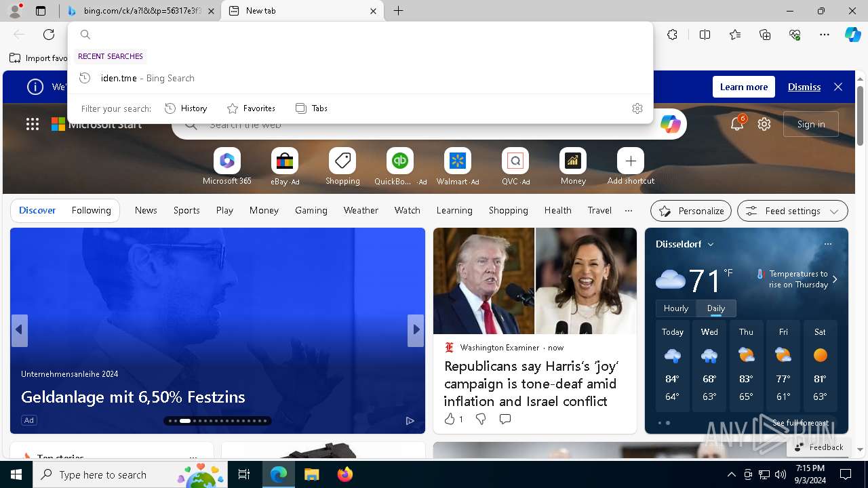Open more feed categories ellipsis
Viewport: 868px width, 488px height.
(629, 211)
